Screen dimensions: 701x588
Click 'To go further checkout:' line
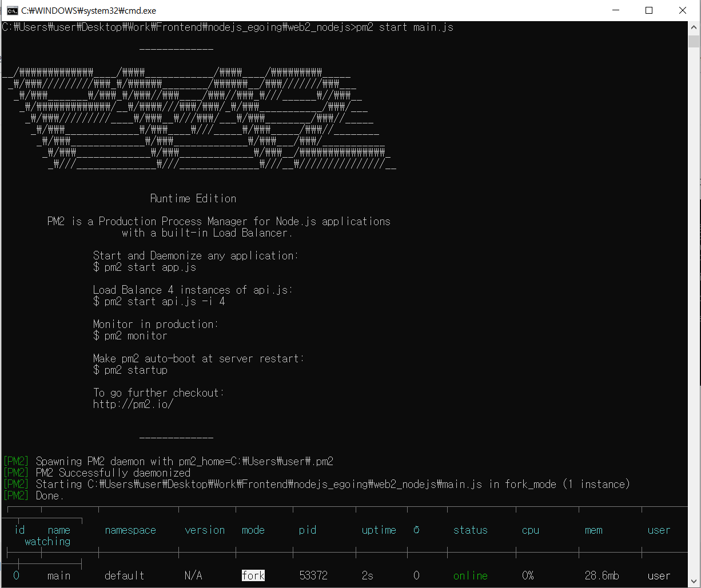click(159, 393)
